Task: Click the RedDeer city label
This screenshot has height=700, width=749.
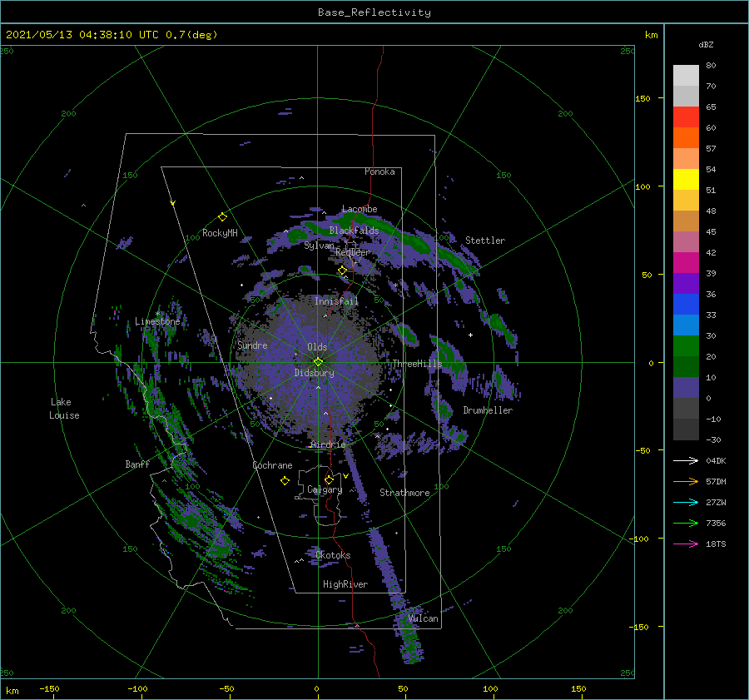Action: click(353, 252)
